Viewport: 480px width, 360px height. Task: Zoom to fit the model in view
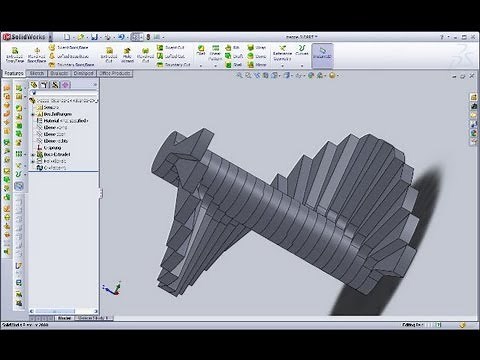pos(239,76)
